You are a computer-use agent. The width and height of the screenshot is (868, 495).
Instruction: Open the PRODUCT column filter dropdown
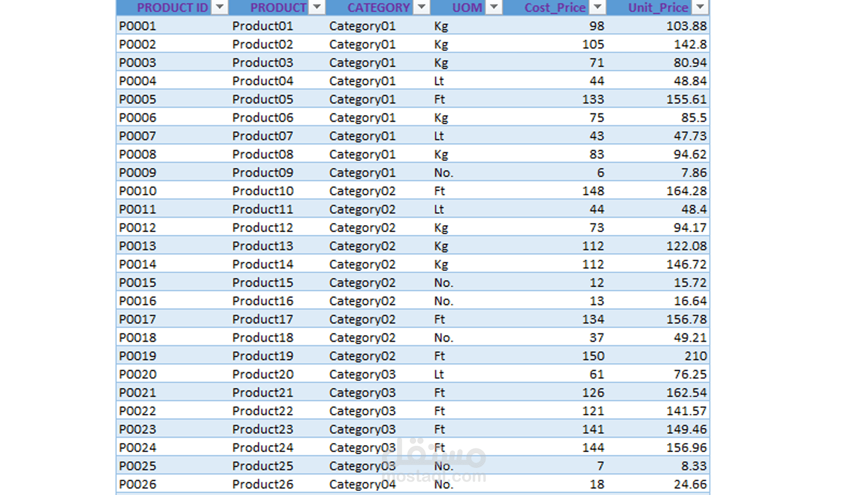coord(317,7)
